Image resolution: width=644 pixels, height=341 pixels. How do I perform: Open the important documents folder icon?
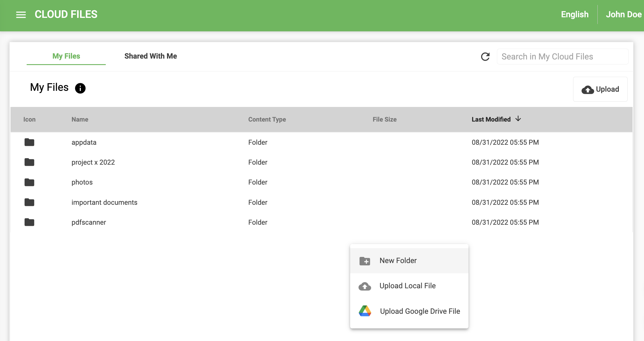click(x=29, y=202)
